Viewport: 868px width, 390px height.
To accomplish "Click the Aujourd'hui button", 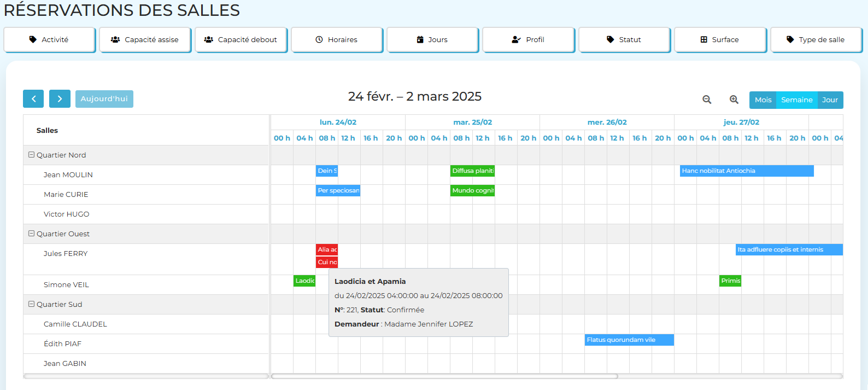I will tap(104, 99).
